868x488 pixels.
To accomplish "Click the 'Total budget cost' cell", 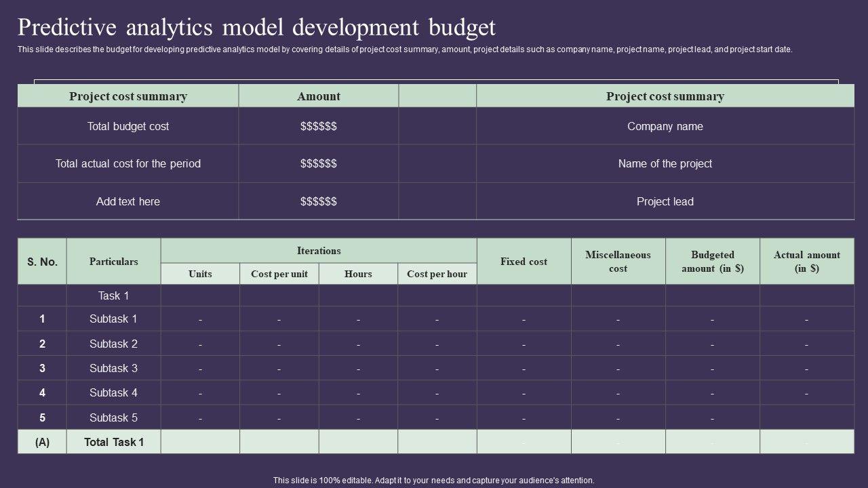I will point(128,126).
